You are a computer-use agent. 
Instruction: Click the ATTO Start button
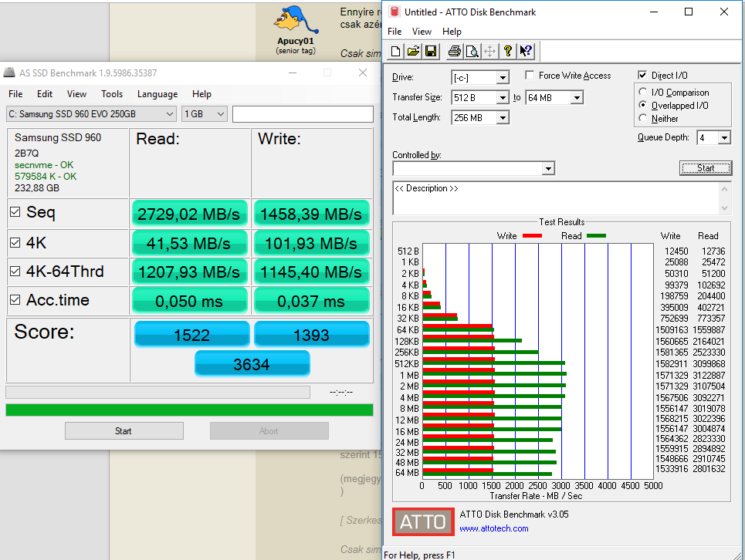click(706, 168)
